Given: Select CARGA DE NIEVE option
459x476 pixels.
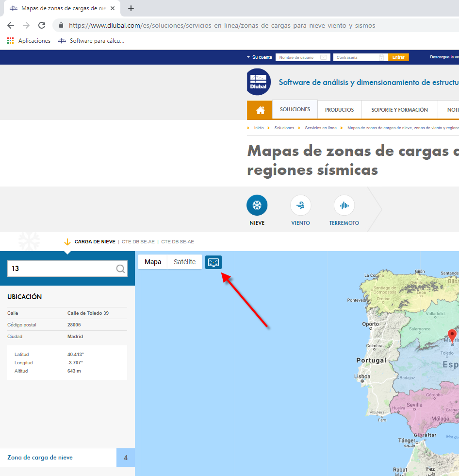Looking at the screenshot, I should [x=95, y=242].
